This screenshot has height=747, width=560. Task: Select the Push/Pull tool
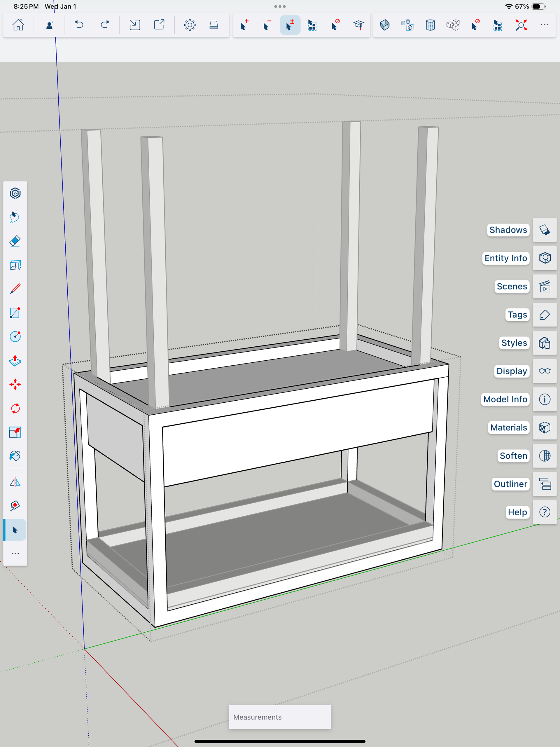tap(15, 361)
